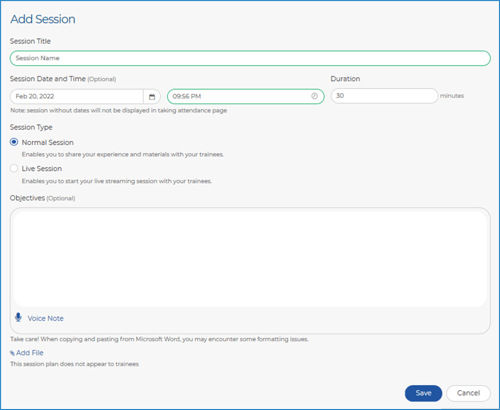Focus the Session Name input field
The height and width of the screenshot is (410, 500).
click(x=250, y=58)
